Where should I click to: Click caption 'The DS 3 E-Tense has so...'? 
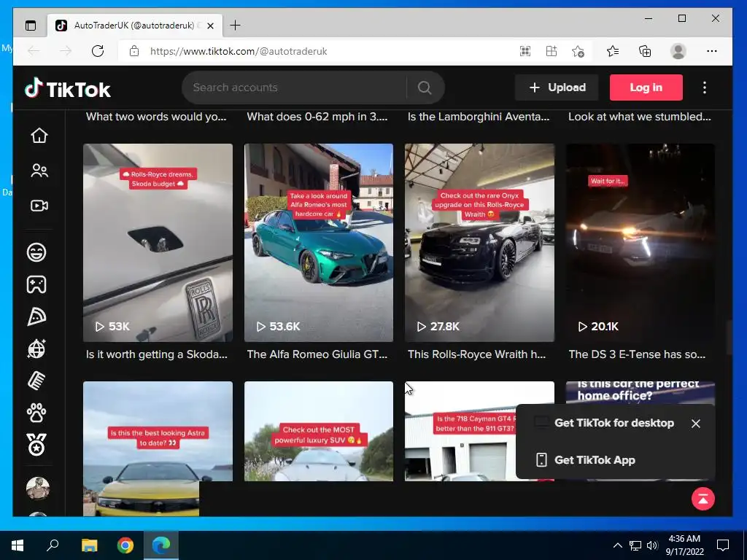tap(638, 354)
